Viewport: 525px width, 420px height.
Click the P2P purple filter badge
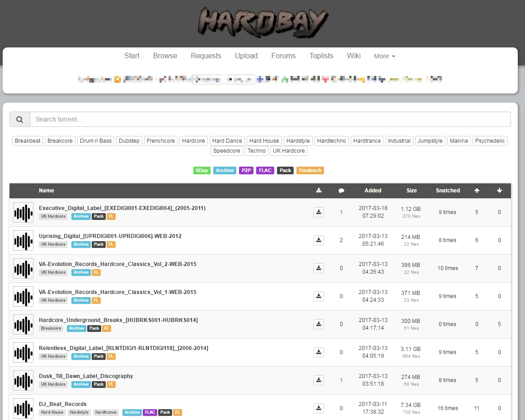246,171
